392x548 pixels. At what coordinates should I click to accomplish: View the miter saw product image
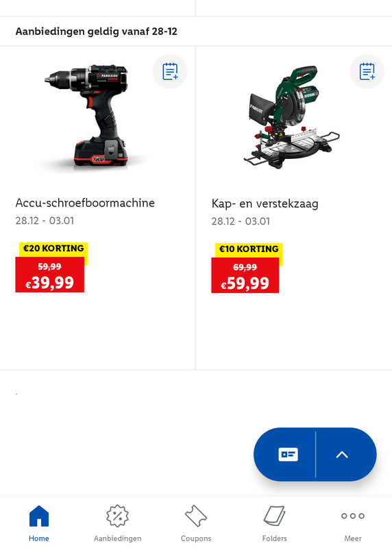coord(292,117)
